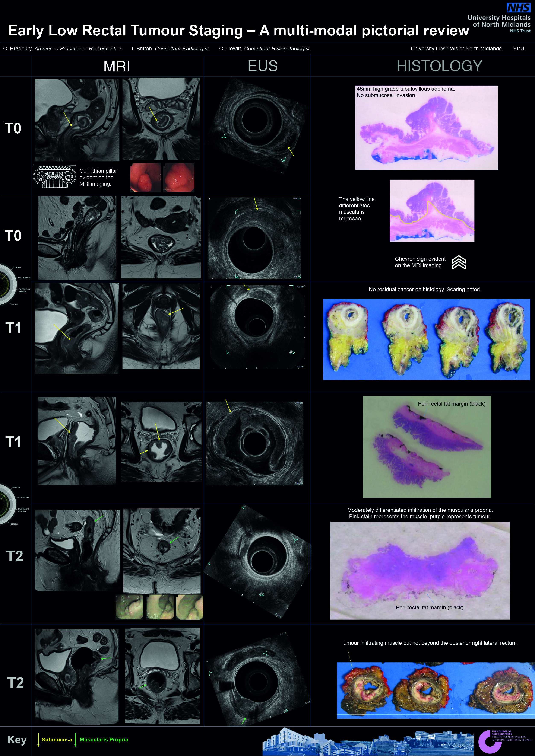Select the HISTOLOGY column heading
Image resolution: width=535 pixels, height=756 pixels.
[x=439, y=66]
